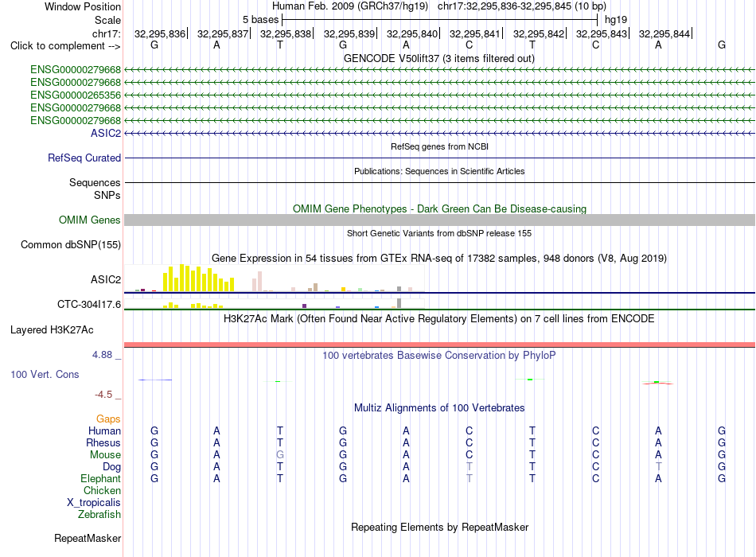
Task: Click the Elephant species label
Action: pos(100,478)
